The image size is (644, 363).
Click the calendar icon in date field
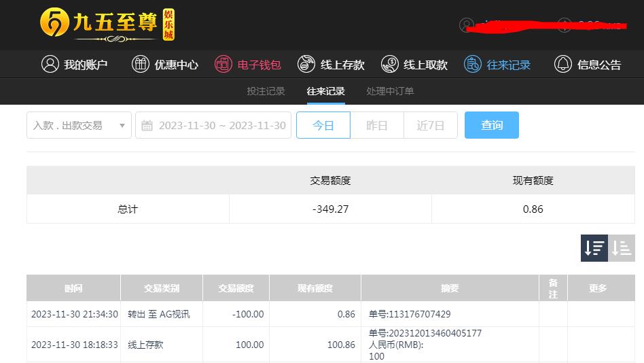(147, 125)
